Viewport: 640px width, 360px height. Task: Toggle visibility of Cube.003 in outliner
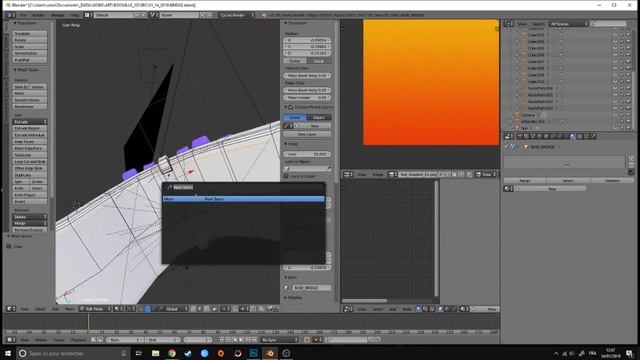tap(615, 34)
